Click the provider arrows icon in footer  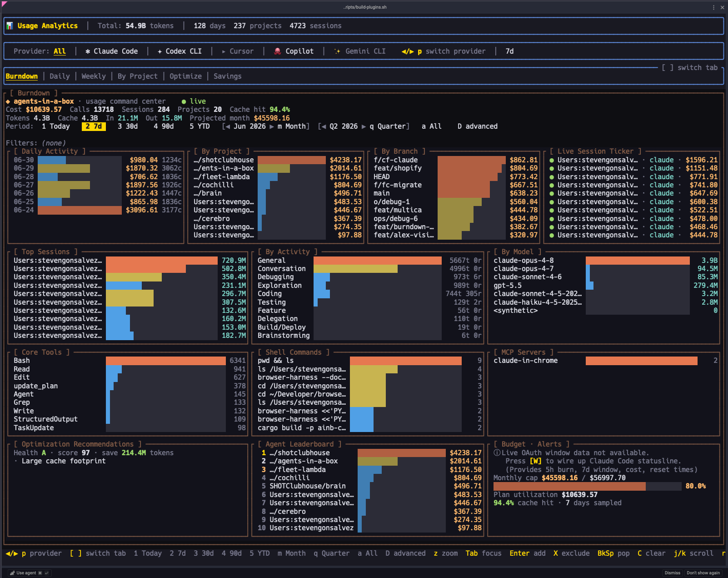tap(12, 553)
